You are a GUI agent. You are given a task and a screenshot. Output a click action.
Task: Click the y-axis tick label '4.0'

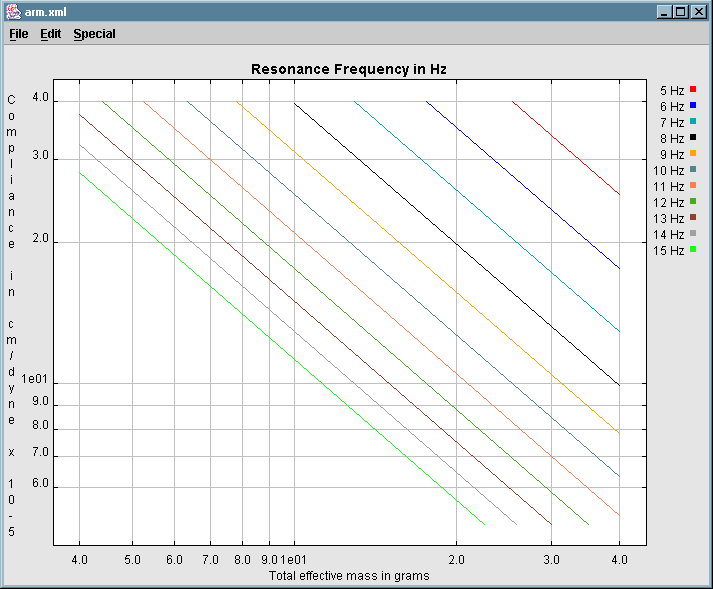[40, 97]
